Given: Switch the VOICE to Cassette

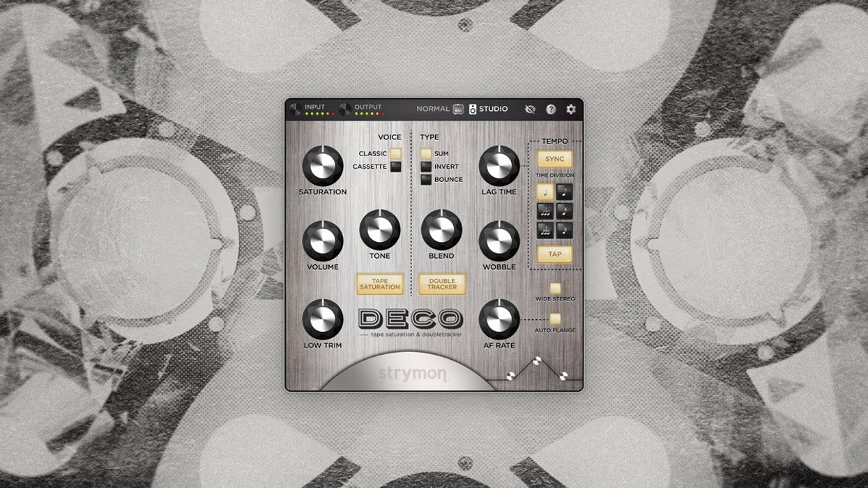Looking at the screenshot, I should point(396,167).
